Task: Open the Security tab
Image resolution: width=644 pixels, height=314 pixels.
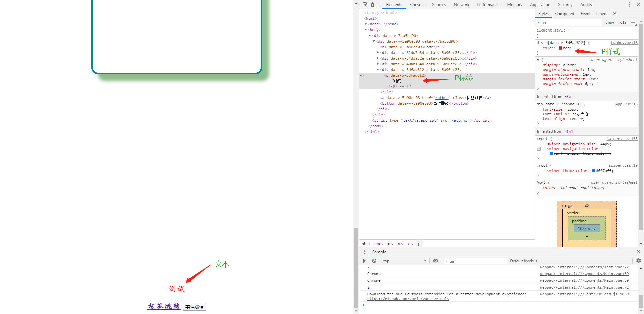Action: tap(565, 5)
